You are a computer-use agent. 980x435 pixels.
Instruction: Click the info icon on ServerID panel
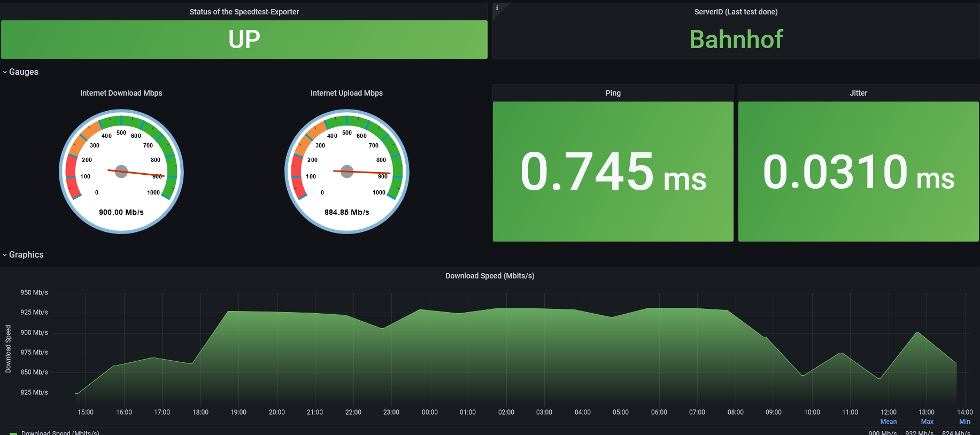click(x=497, y=8)
